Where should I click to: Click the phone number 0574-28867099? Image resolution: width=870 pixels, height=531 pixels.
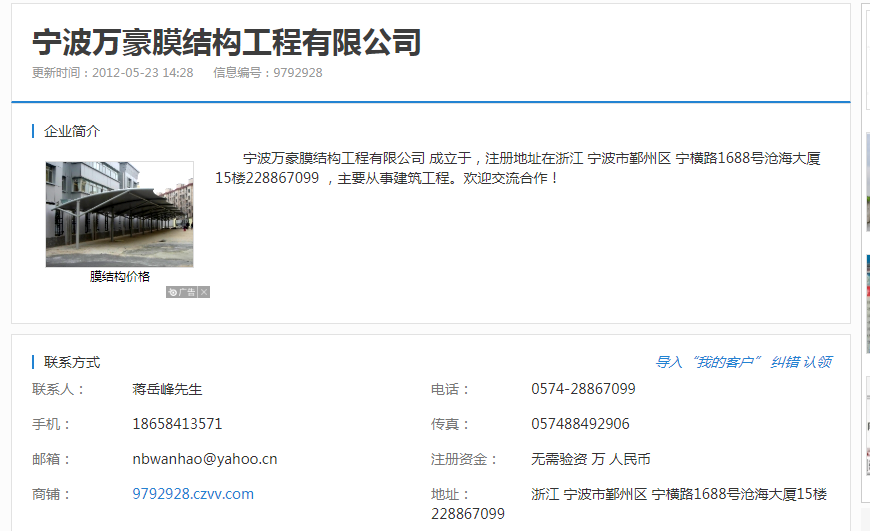[583, 389]
